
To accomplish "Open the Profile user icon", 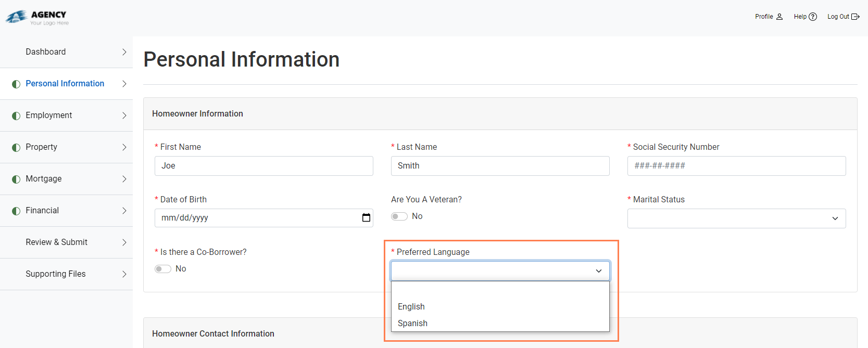I will [779, 17].
